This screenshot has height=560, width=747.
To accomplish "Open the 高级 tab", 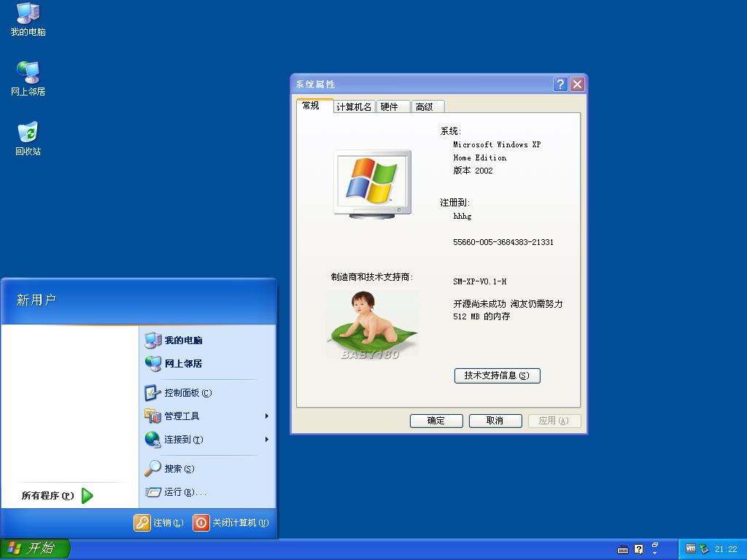I will [x=427, y=106].
